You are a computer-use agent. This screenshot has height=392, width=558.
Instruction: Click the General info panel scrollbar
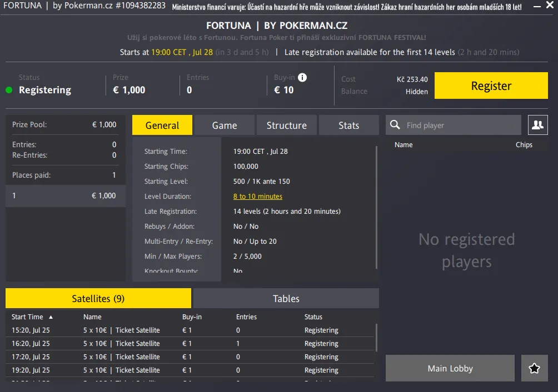pos(376,207)
